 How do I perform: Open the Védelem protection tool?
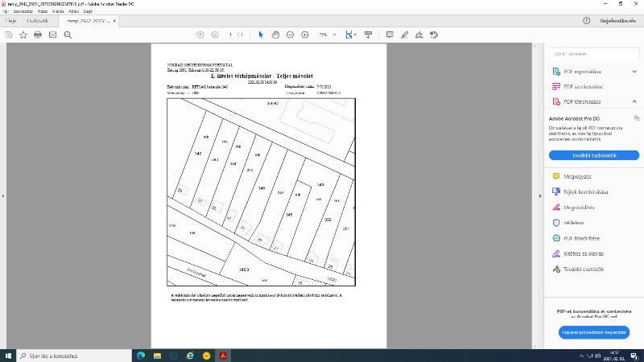coord(573,223)
